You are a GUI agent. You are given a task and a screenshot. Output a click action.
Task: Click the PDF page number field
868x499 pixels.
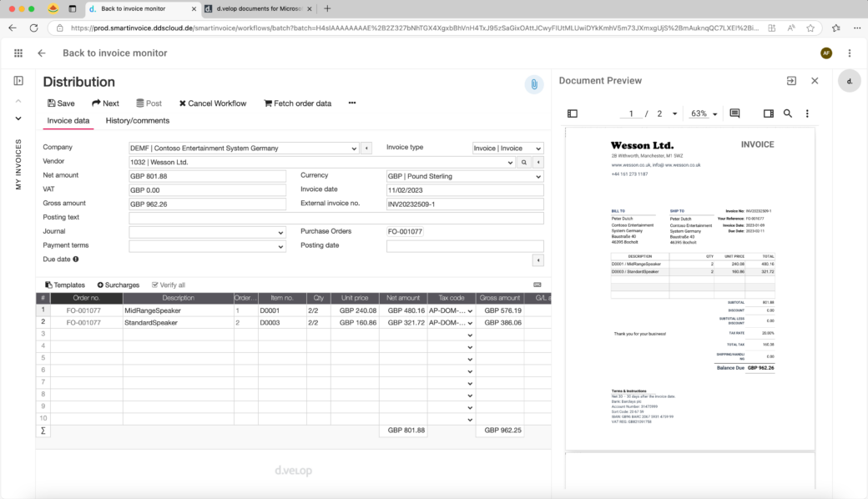point(630,113)
